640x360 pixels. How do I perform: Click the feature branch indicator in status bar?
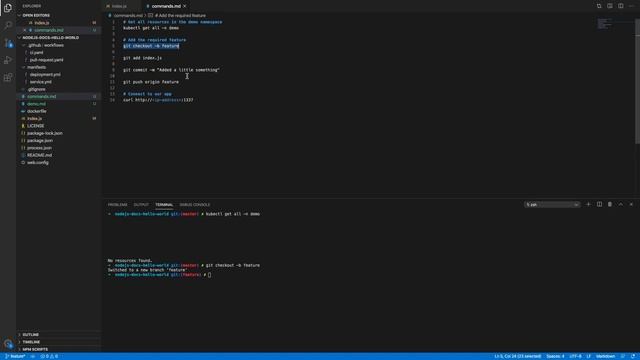click(x=15, y=356)
